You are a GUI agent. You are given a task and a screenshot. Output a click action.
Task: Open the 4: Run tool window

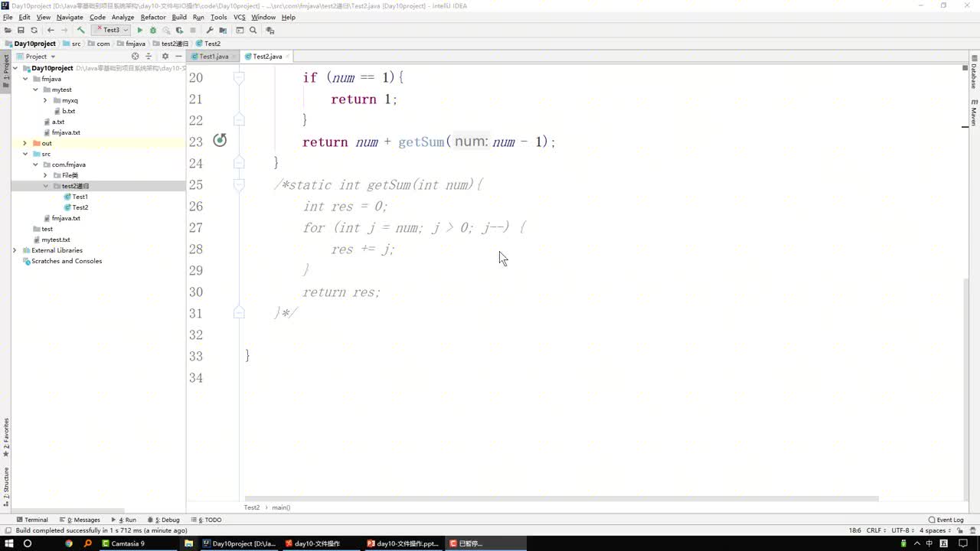point(123,520)
